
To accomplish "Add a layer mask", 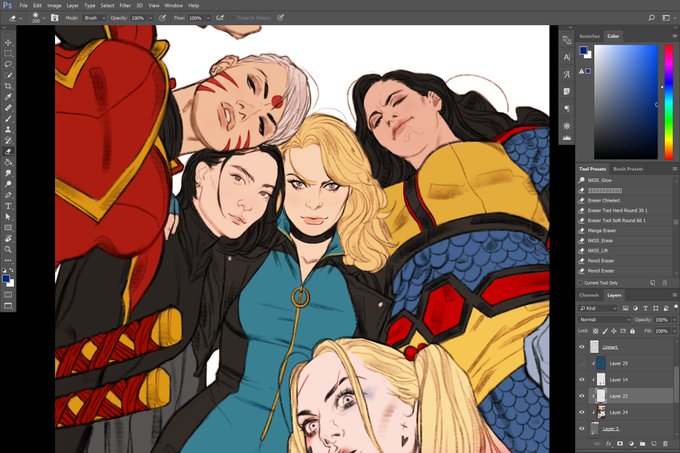I will tap(620, 444).
